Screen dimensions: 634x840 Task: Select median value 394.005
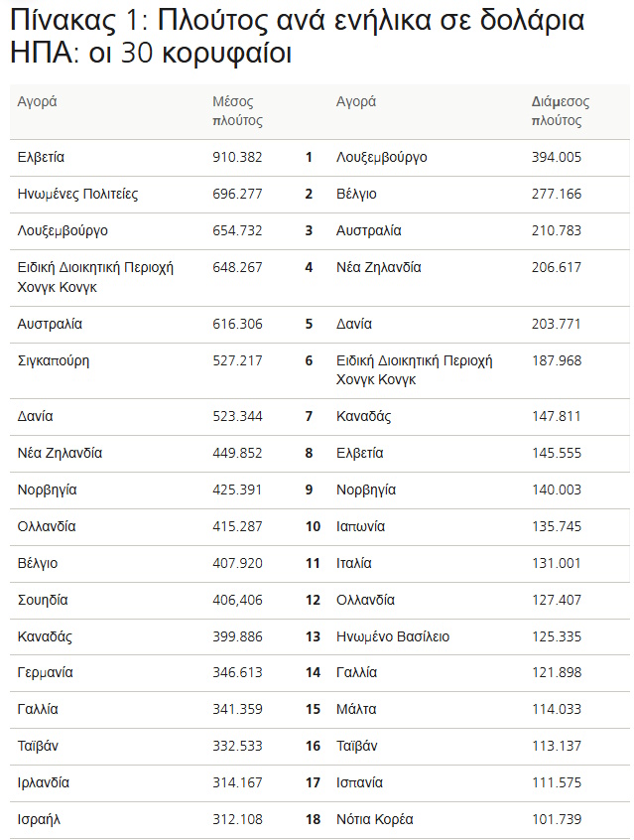click(x=557, y=157)
